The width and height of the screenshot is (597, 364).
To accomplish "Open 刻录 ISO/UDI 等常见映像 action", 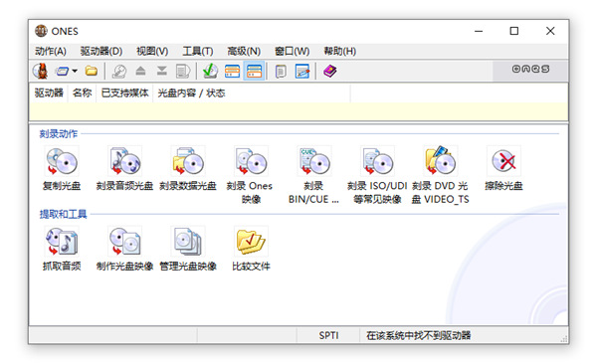I will point(377,175).
